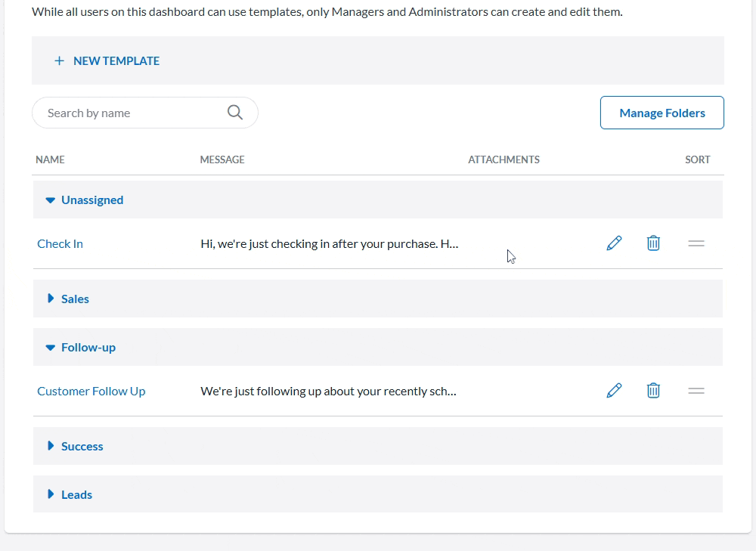Image resolution: width=756 pixels, height=551 pixels.
Task: Collapse the Follow-up folder
Action: click(51, 348)
